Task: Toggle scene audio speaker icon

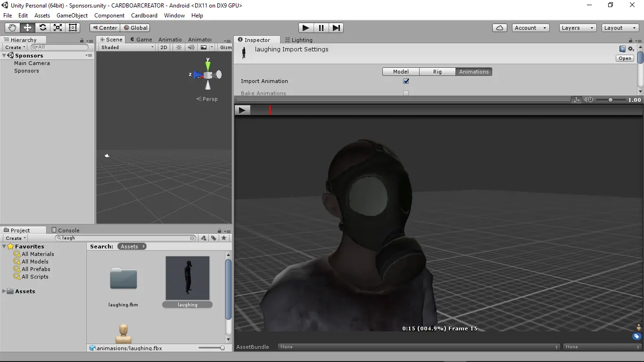Action: (x=191, y=47)
